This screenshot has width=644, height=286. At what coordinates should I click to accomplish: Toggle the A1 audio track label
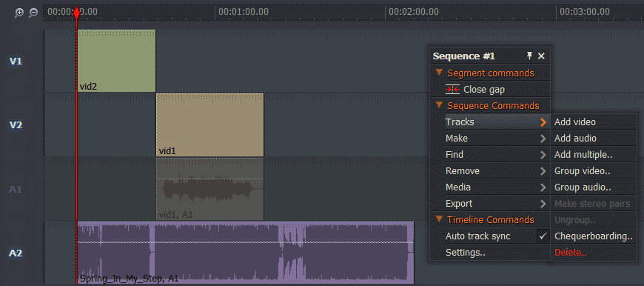pos(16,190)
